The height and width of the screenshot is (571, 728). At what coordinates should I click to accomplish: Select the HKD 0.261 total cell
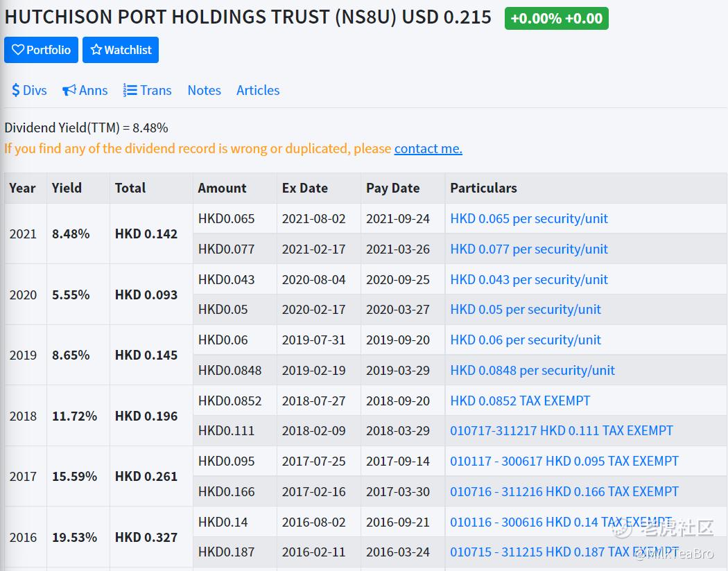151,476
